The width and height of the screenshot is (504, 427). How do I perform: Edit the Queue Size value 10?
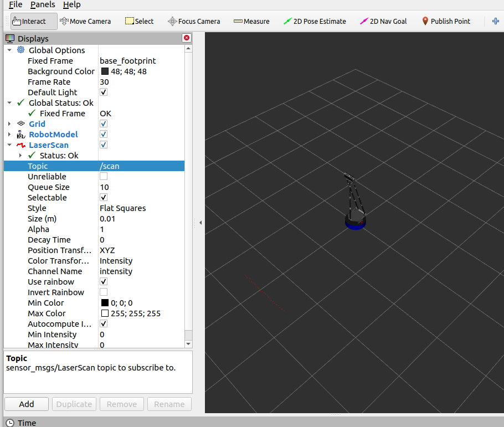point(141,187)
